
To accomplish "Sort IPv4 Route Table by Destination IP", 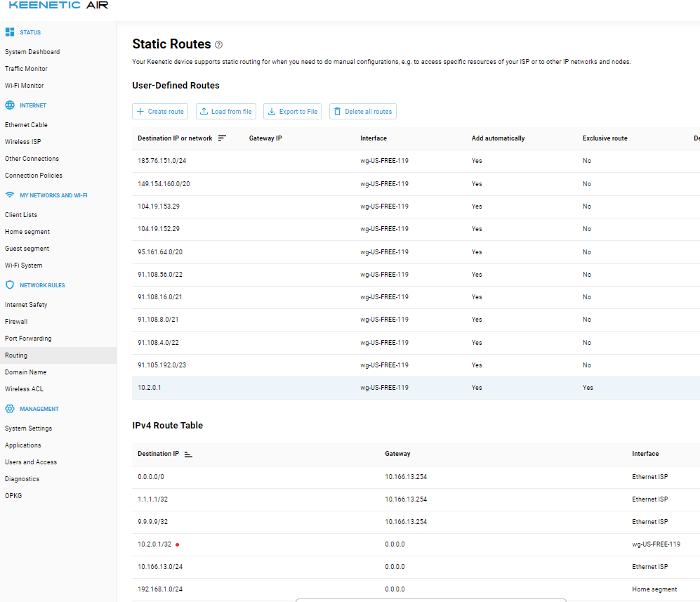I will coord(188,454).
